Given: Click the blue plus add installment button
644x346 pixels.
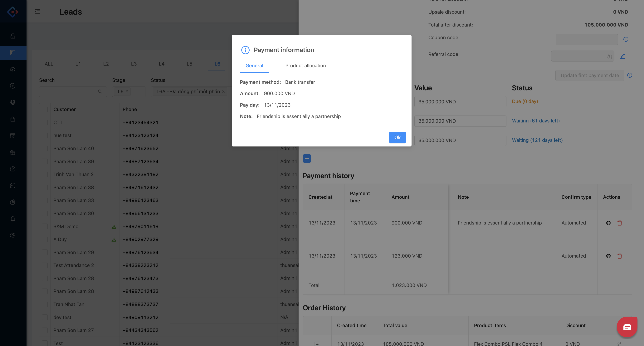Looking at the screenshot, I should [307, 158].
